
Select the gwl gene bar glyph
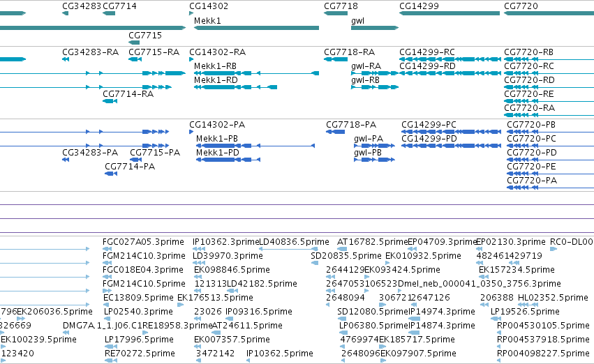375,28
